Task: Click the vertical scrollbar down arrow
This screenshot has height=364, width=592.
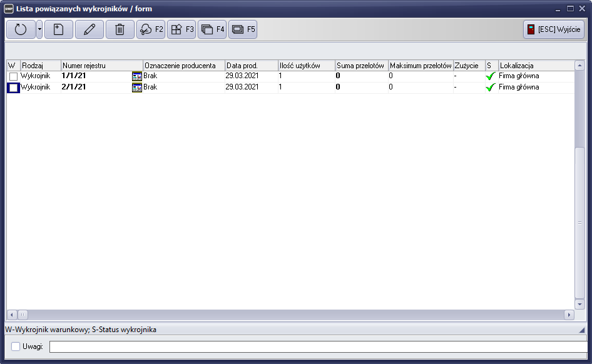Action: tap(579, 304)
